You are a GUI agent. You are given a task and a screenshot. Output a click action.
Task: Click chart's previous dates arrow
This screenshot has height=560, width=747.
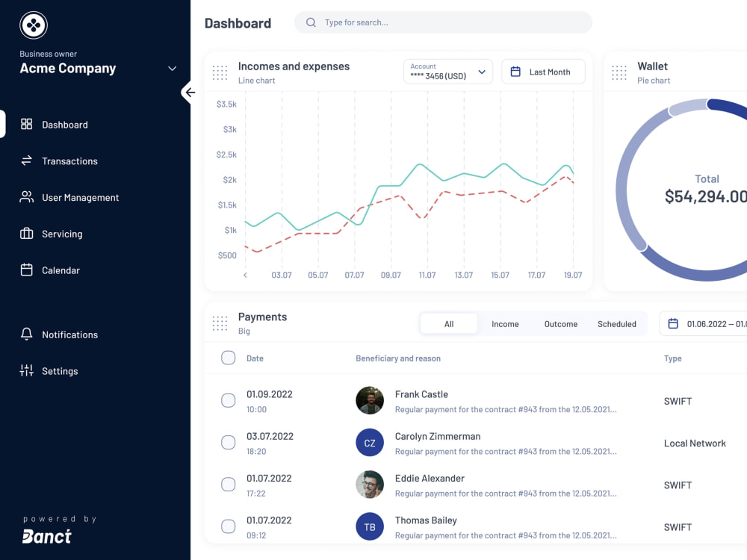(245, 275)
